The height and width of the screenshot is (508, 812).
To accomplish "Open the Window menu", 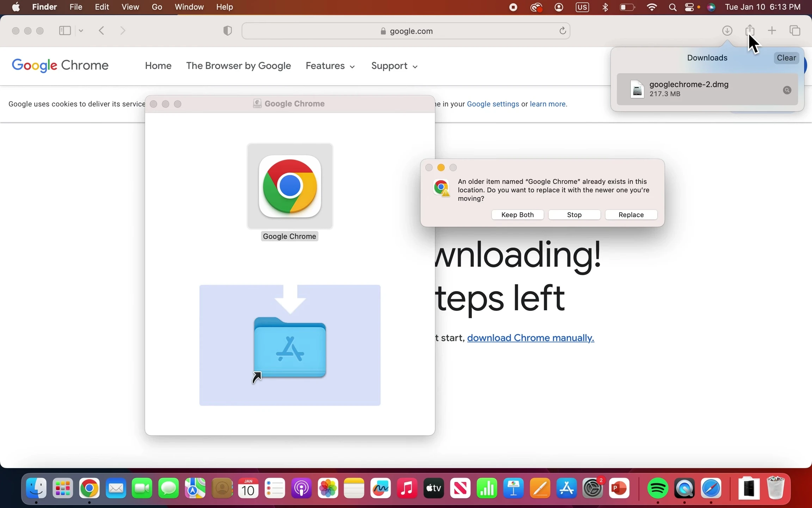I will [x=189, y=7].
